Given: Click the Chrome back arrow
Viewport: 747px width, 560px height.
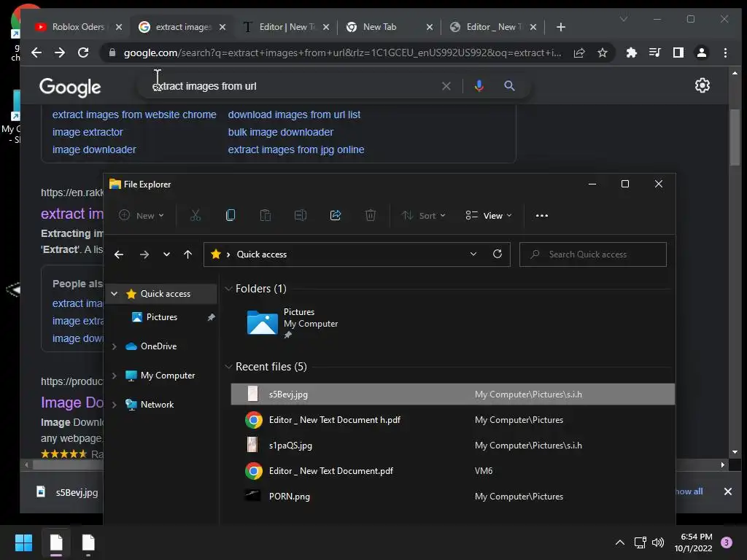Looking at the screenshot, I should pos(36,52).
